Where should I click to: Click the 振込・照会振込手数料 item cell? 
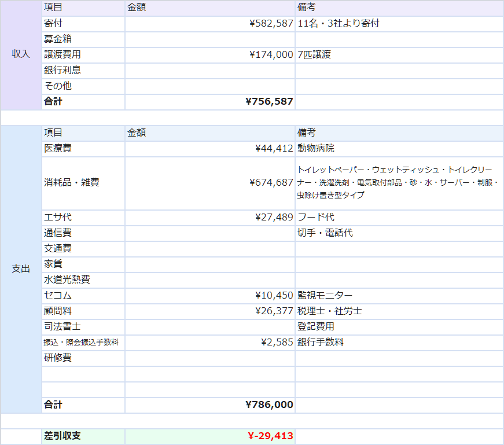[83, 343]
